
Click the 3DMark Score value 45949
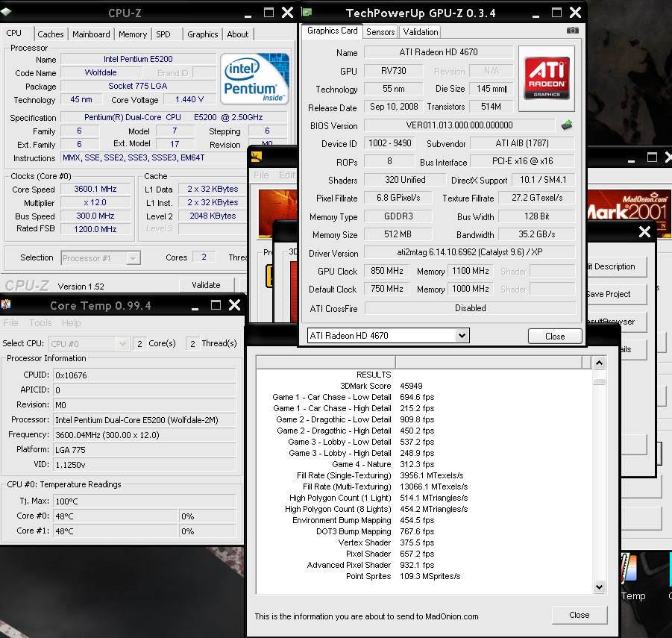click(x=411, y=386)
